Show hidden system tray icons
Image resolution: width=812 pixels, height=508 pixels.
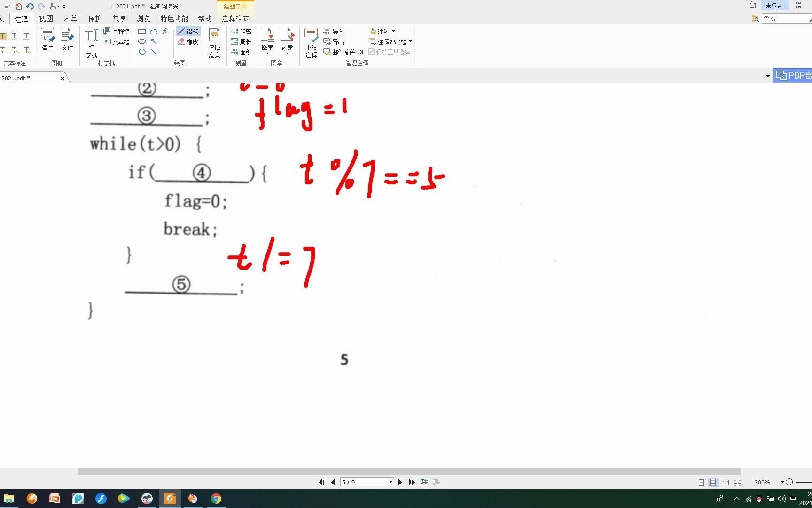[x=736, y=499]
